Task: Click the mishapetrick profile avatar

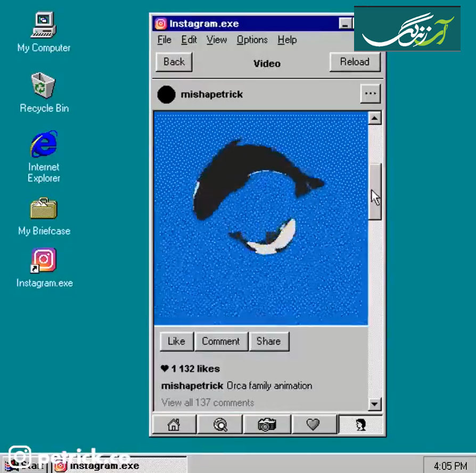Action: pyautogui.click(x=166, y=94)
